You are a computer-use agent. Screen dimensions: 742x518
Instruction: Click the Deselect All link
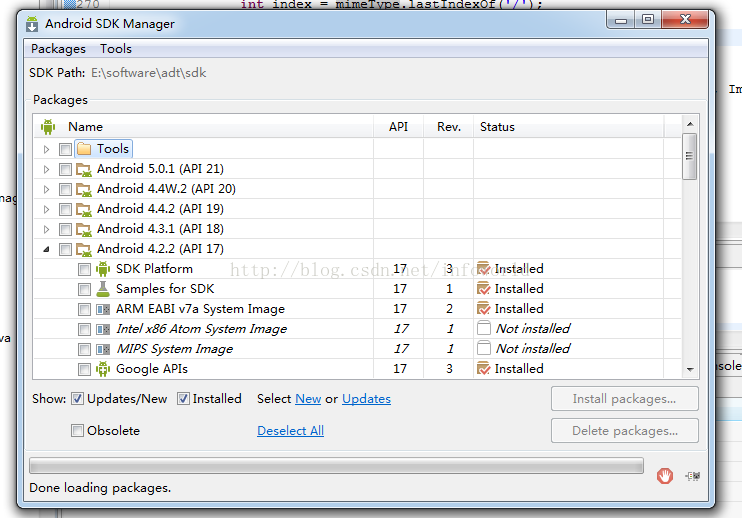point(290,431)
